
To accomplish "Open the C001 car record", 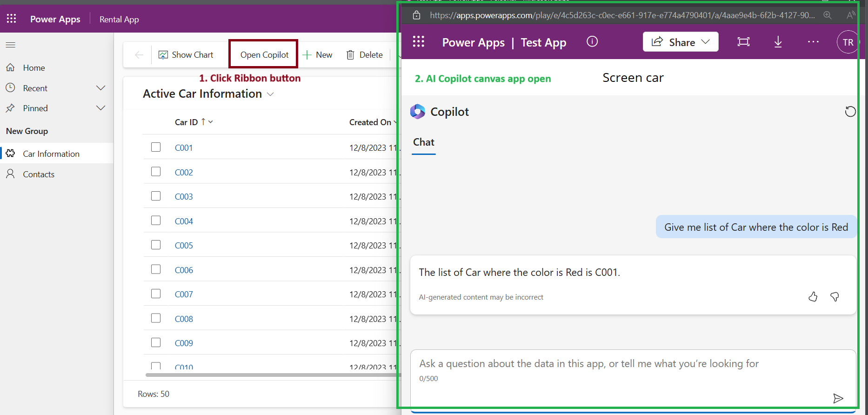I will (184, 147).
